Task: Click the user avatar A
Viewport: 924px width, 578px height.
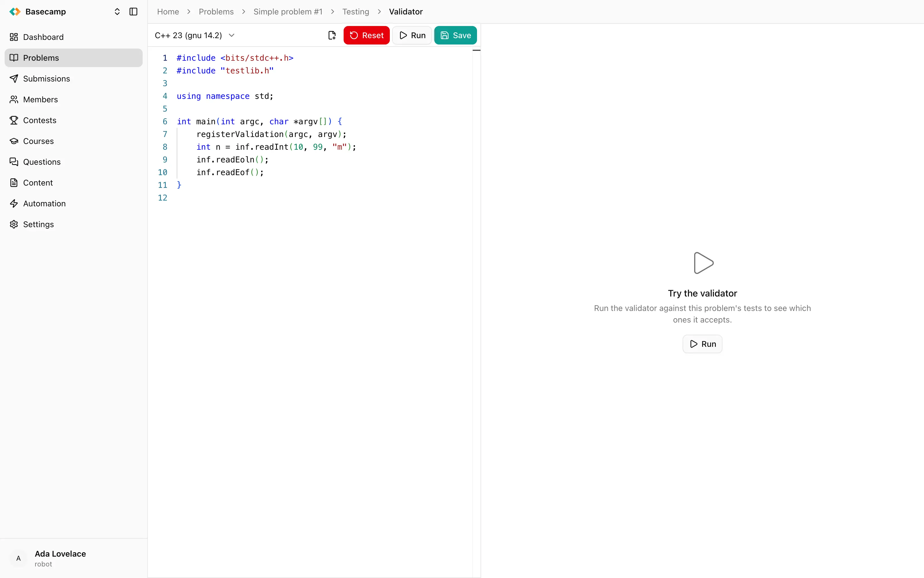Action: [18, 559]
